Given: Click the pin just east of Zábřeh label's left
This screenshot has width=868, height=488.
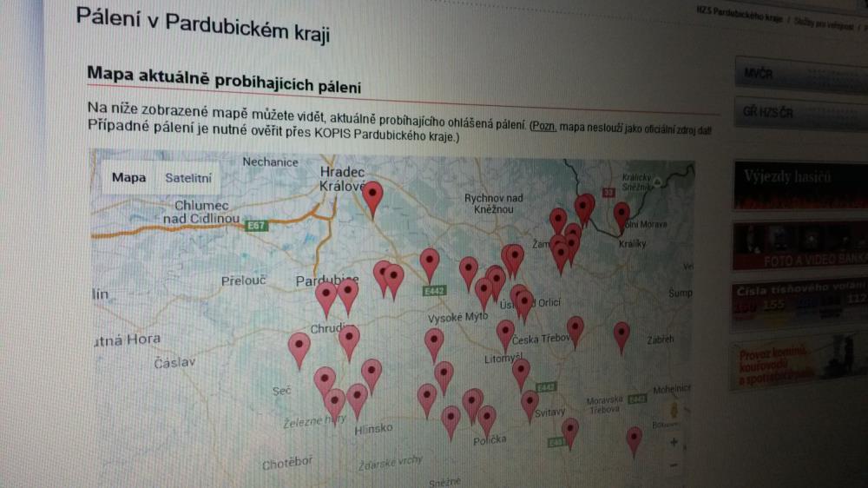Looking at the screenshot, I should pyautogui.click(x=621, y=337).
